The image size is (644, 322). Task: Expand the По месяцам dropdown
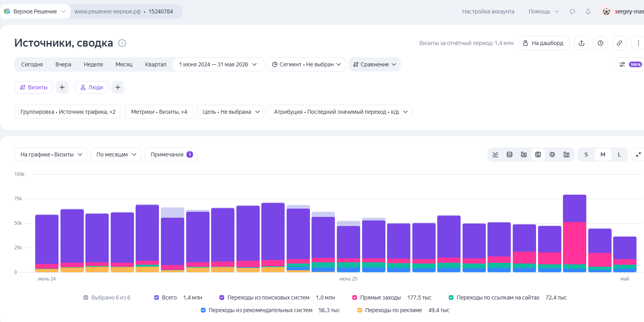pos(115,154)
